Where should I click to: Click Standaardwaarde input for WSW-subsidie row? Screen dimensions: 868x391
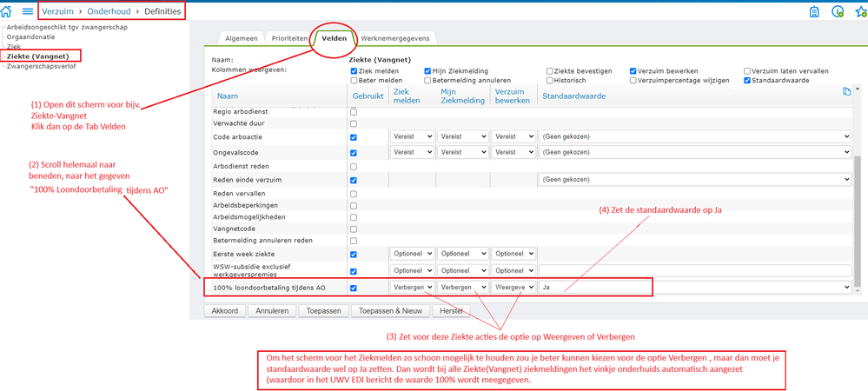(x=695, y=271)
